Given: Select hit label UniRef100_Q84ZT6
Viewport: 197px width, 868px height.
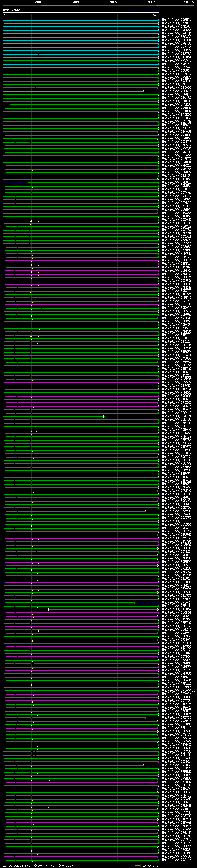Looking at the screenshot, I should click(x=176, y=629).
